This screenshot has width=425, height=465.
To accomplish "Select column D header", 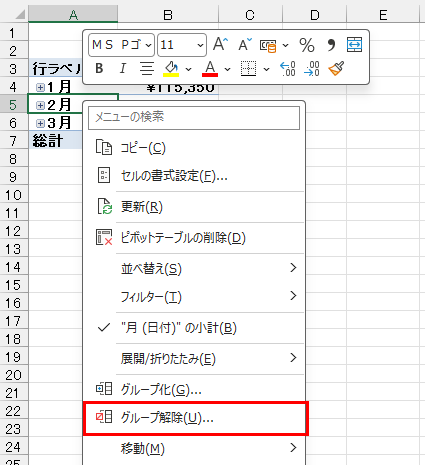I will (x=314, y=15).
